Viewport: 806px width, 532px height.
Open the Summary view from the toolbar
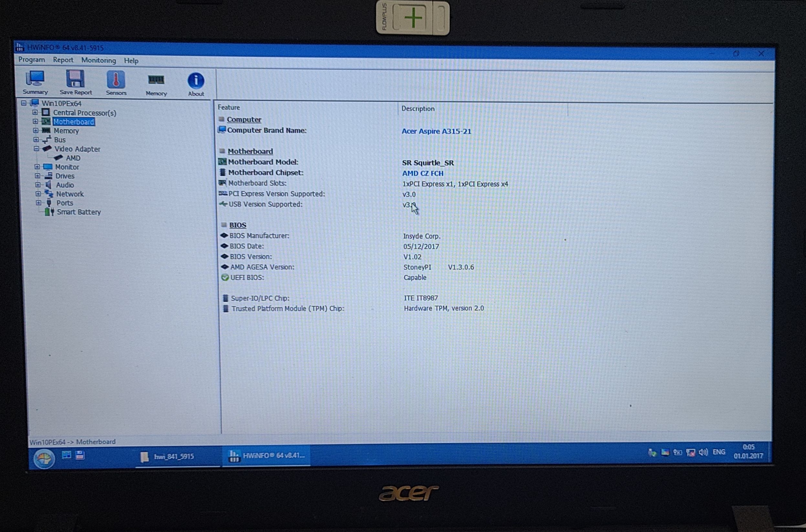(35, 82)
